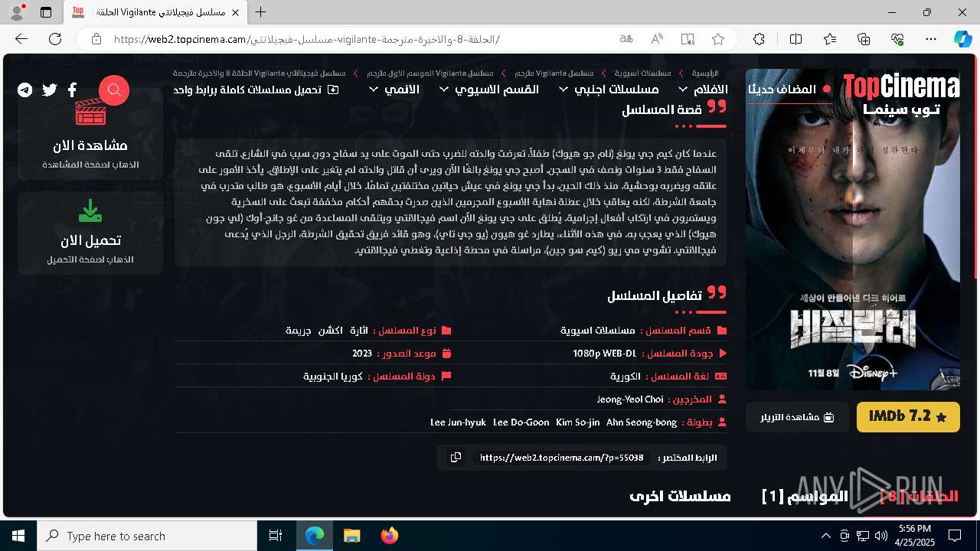The image size is (980, 551).
Task: Open Copilot sidebar icon
Action: 962,39
